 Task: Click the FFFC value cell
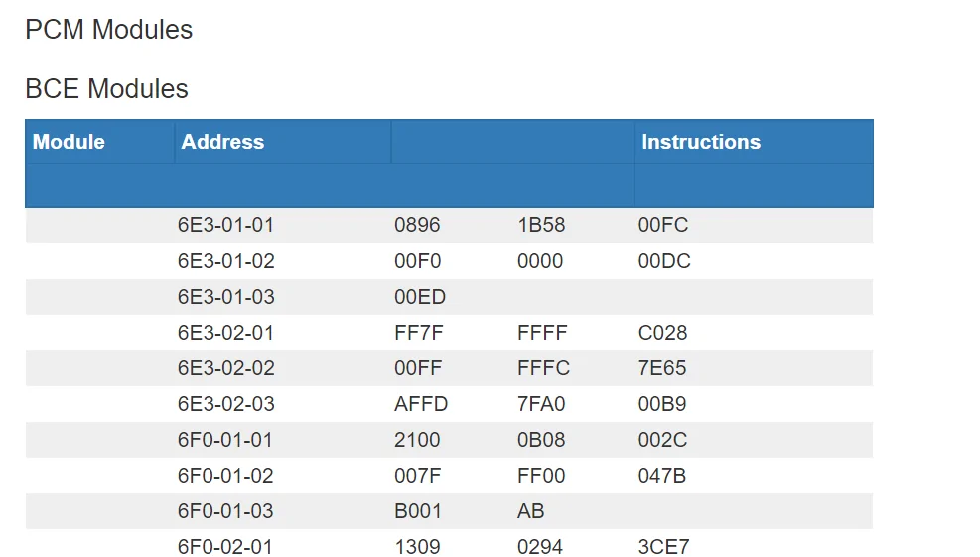[x=543, y=368]
